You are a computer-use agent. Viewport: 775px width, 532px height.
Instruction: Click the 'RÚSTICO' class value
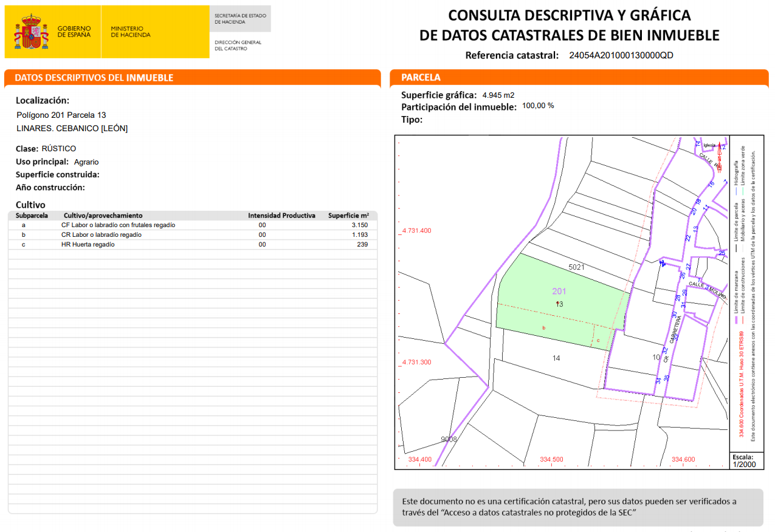(x=59, y=149)
